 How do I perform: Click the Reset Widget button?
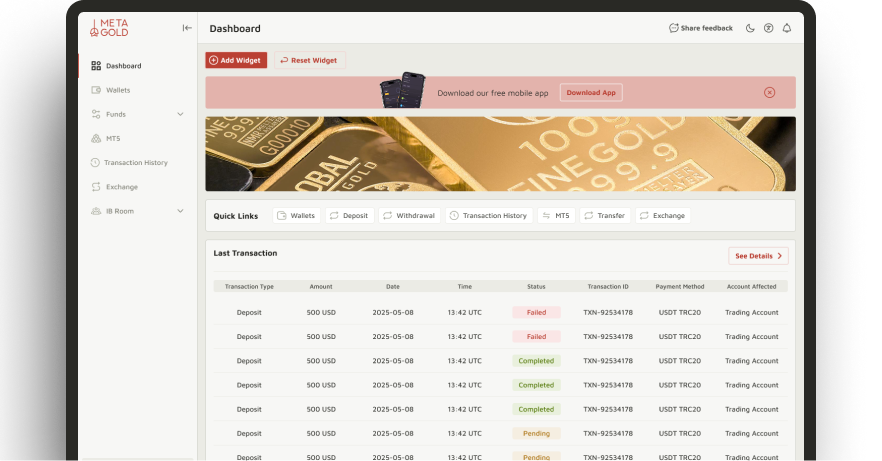(x=309, y=60)
